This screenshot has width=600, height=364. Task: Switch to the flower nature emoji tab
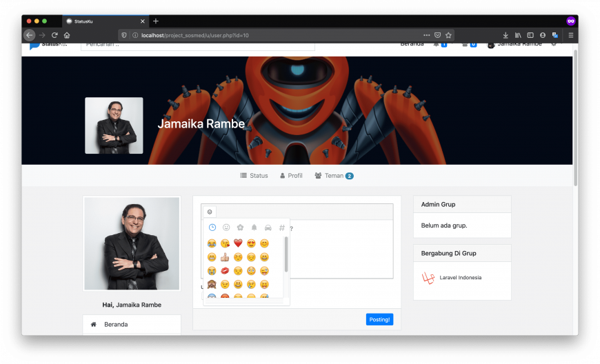click(x=240, y=228)
